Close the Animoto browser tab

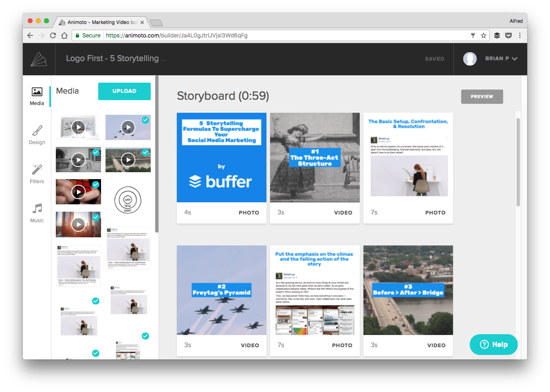(x=142, y=22)
